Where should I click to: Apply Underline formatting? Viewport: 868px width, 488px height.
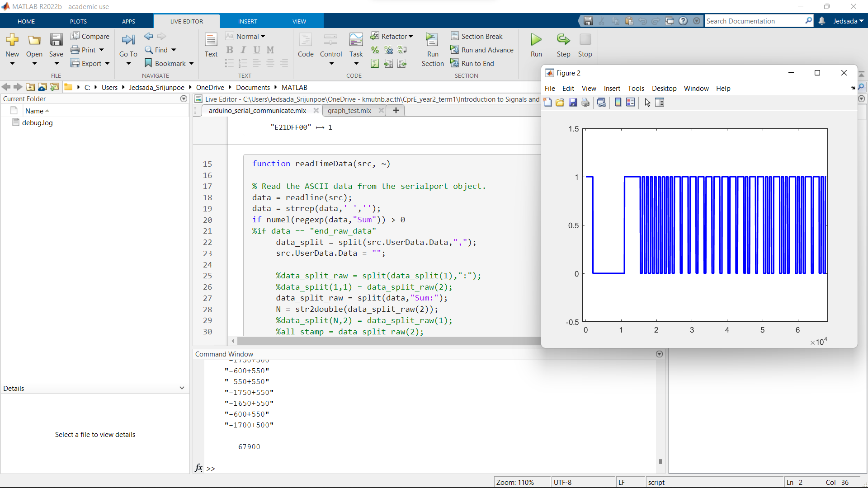pos(257,50)
